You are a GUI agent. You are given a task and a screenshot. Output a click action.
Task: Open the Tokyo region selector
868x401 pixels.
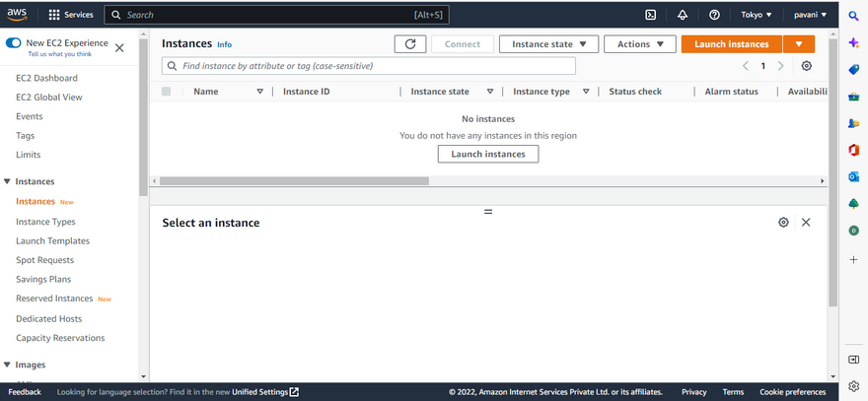pos(757,15)
